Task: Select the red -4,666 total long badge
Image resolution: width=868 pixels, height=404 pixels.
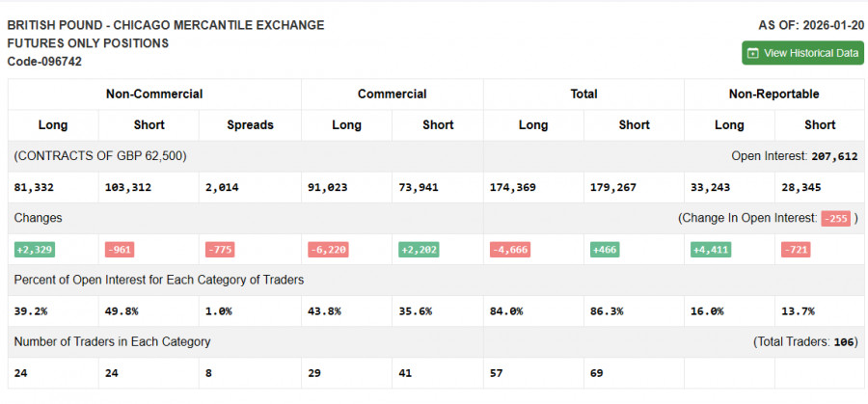Action: coord(510,250)
